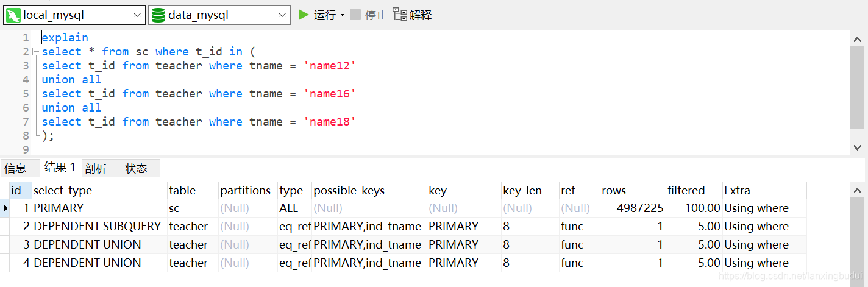Click the explain keyword on line 1
Image resolution: width=868 pixels, height=287 pixels.
point(65,38)
